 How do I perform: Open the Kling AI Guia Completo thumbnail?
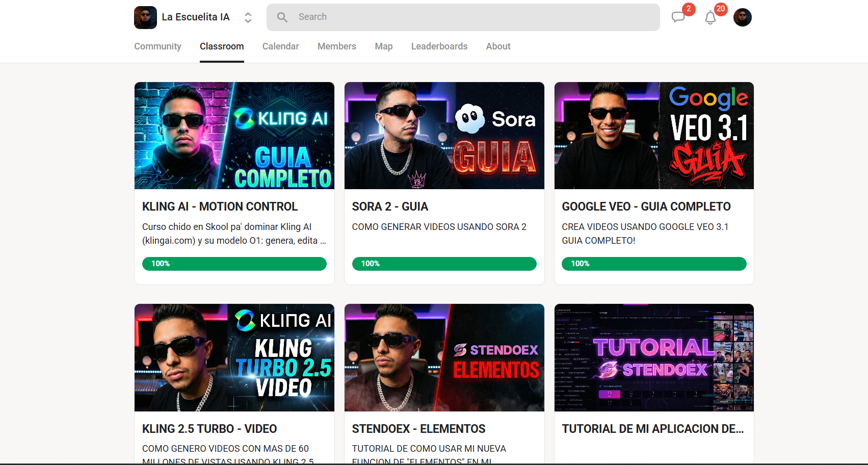coord(234,136)
